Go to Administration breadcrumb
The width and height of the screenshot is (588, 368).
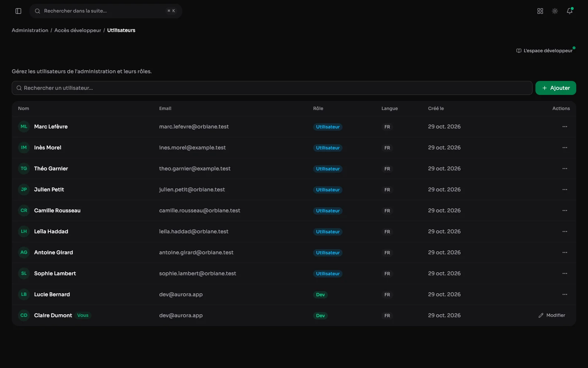[30, 30]
